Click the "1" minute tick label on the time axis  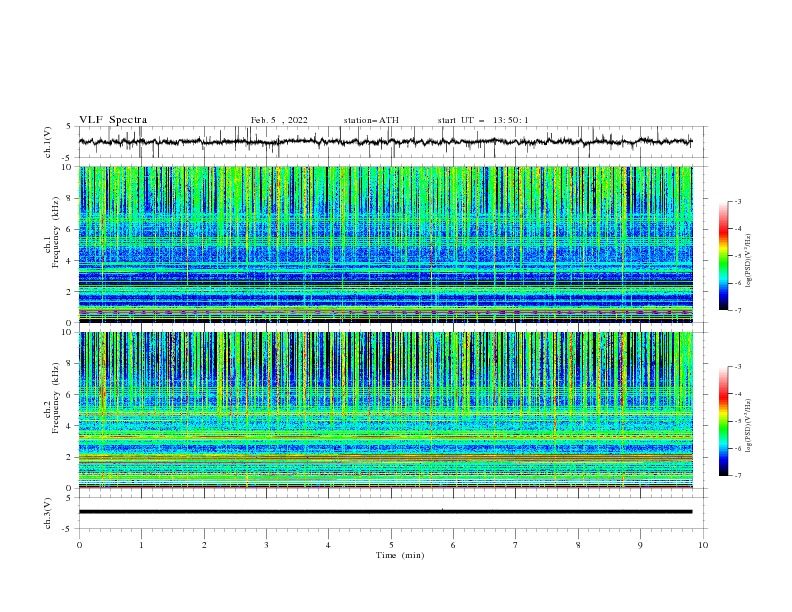[141, 545]
